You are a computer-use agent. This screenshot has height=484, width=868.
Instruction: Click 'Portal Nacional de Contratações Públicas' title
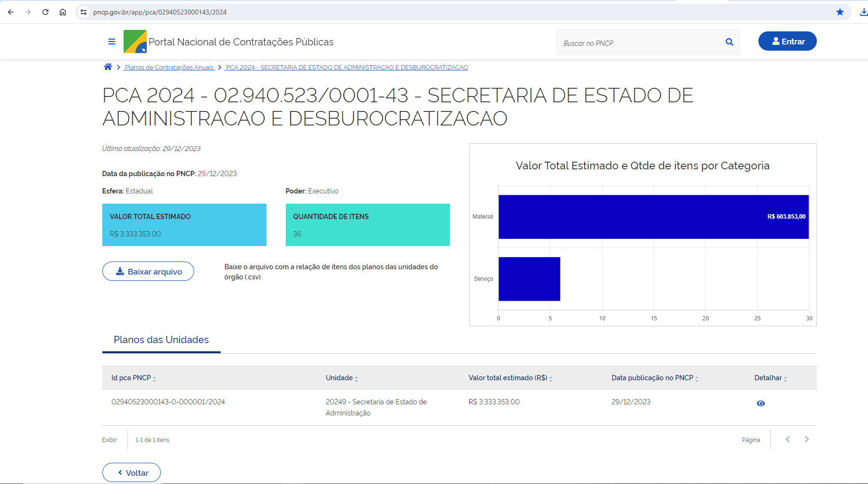241,42
